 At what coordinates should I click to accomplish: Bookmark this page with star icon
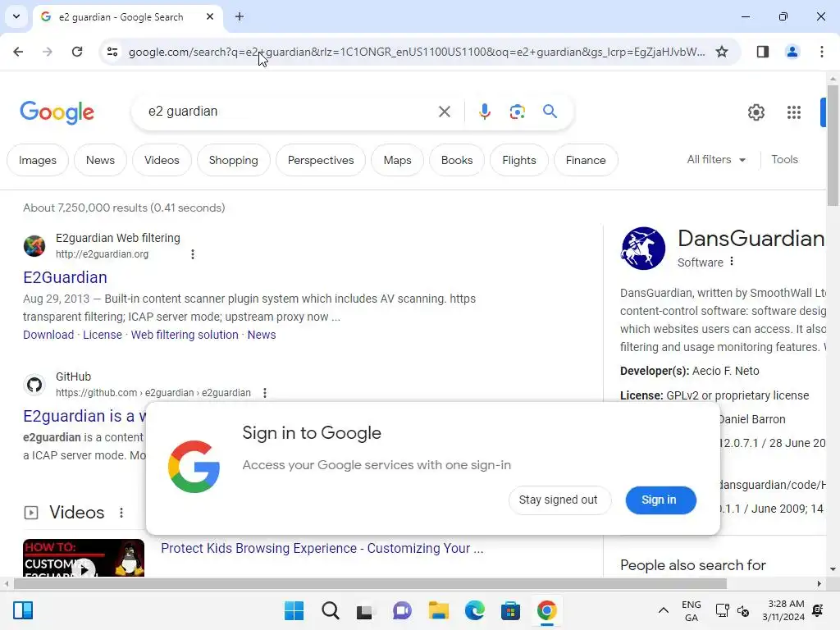722,52
